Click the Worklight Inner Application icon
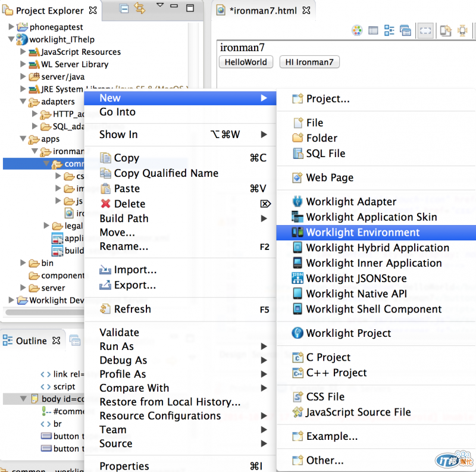This screenshot has width=476, height=472. click(x=297, y=263)
